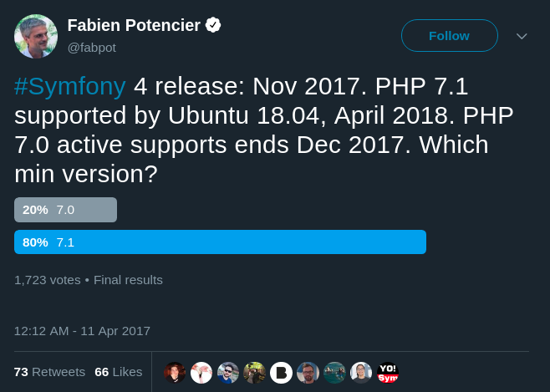The image size is (550, 392).
Task: Open the third liker avatar with sunglasses
Action: 228,373
